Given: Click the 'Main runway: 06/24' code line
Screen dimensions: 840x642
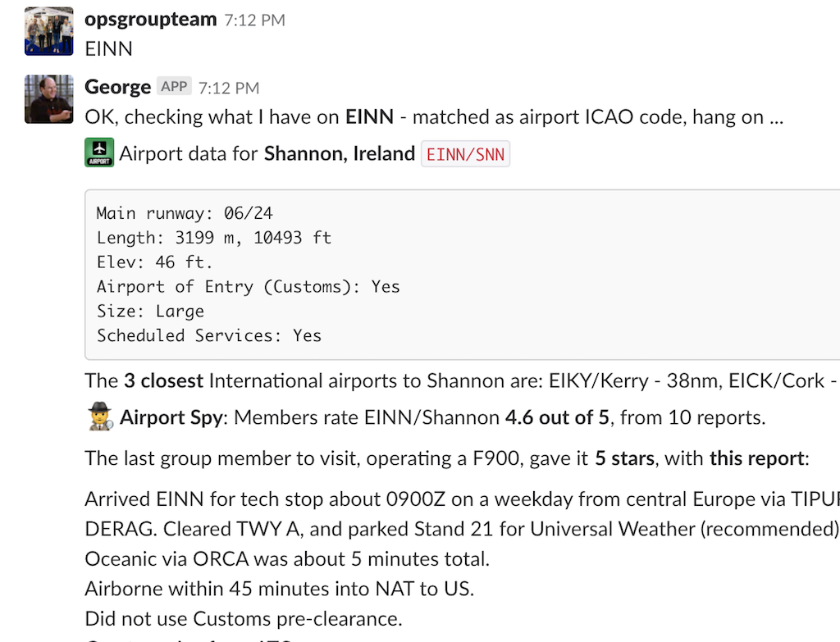Looking at the screenshot, I should pyautogui.click(x=185, y=213).
